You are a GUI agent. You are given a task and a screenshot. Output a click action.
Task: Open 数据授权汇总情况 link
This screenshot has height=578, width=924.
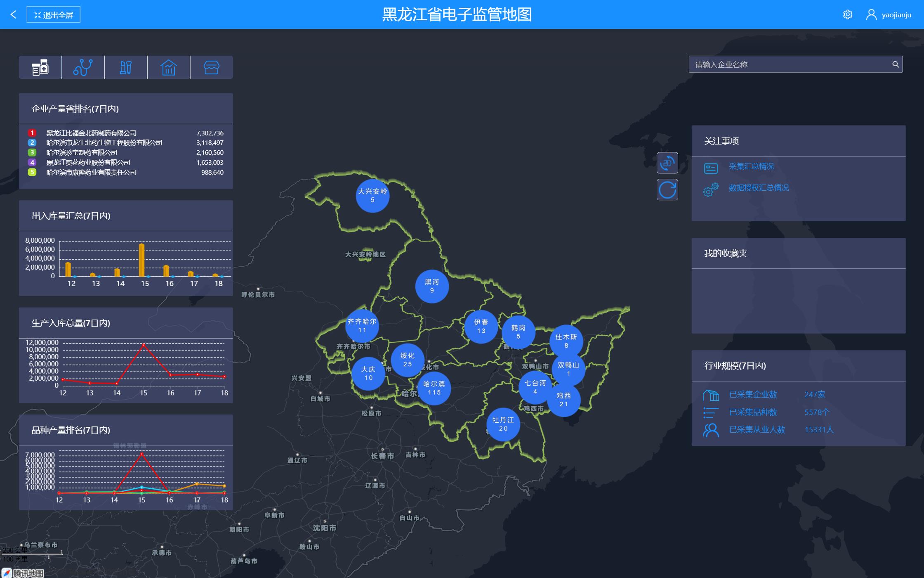point(759,188)
